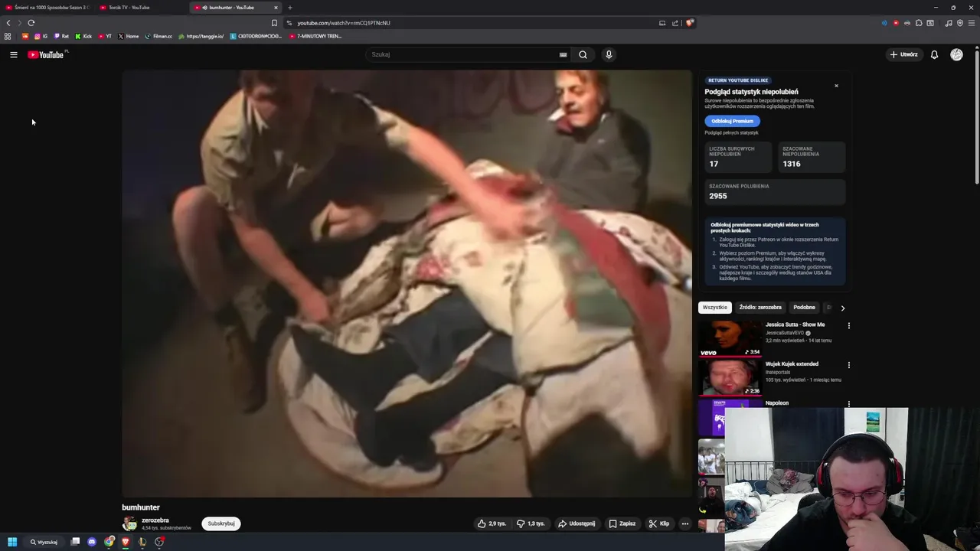Viewport: 980px width, 551px height.
Task: Close the Return YouTube Dislike panel
Action: (836, 86)
